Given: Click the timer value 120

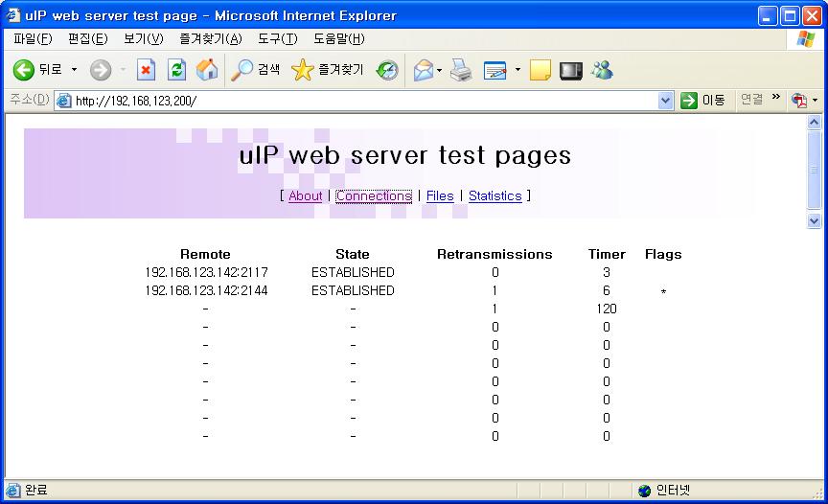Looking at the screenshot, I should pos(607,309).
